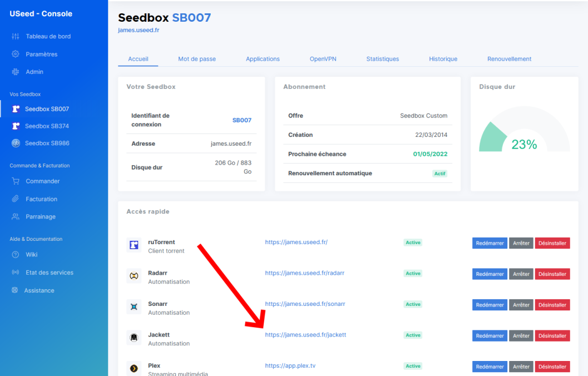
Task: Click the Paramètres gear icon
Action: (x=16, y=54)
